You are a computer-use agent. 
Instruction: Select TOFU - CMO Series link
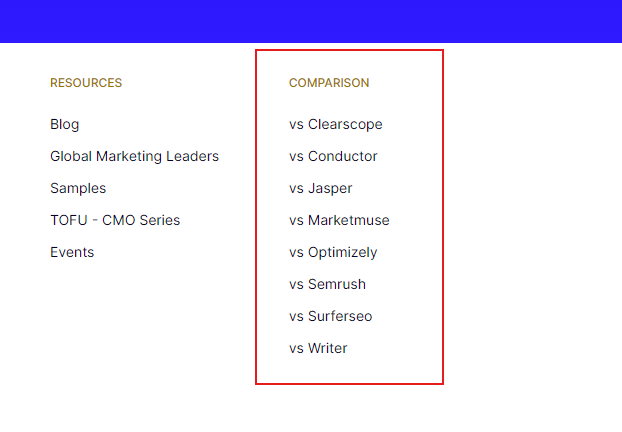[115, 220]
